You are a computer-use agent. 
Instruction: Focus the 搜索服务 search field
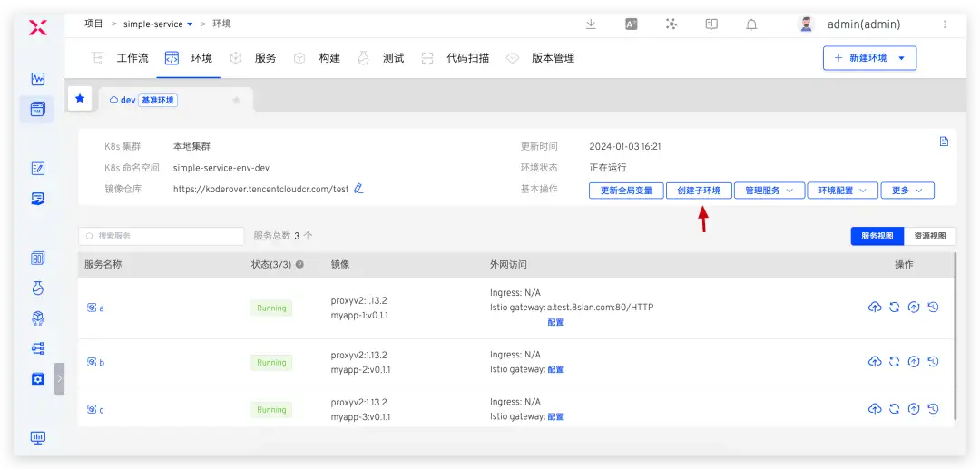pos(162,236)
